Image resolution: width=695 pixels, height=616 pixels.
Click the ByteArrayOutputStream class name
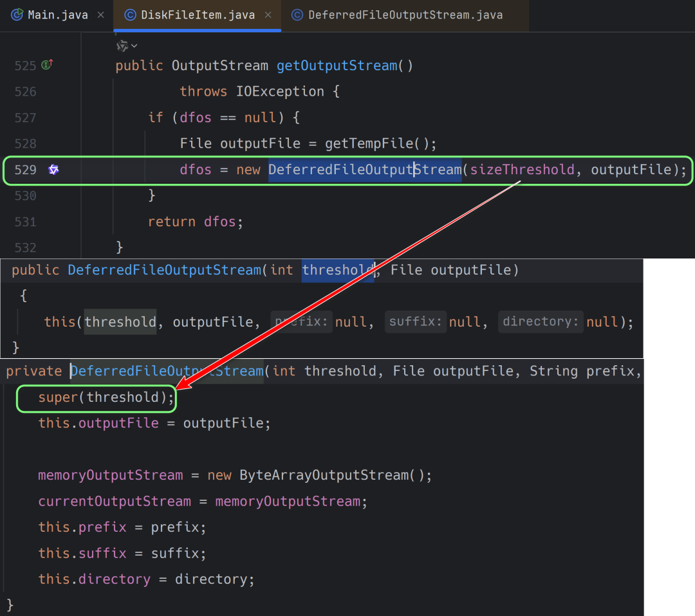coord(324,475)
